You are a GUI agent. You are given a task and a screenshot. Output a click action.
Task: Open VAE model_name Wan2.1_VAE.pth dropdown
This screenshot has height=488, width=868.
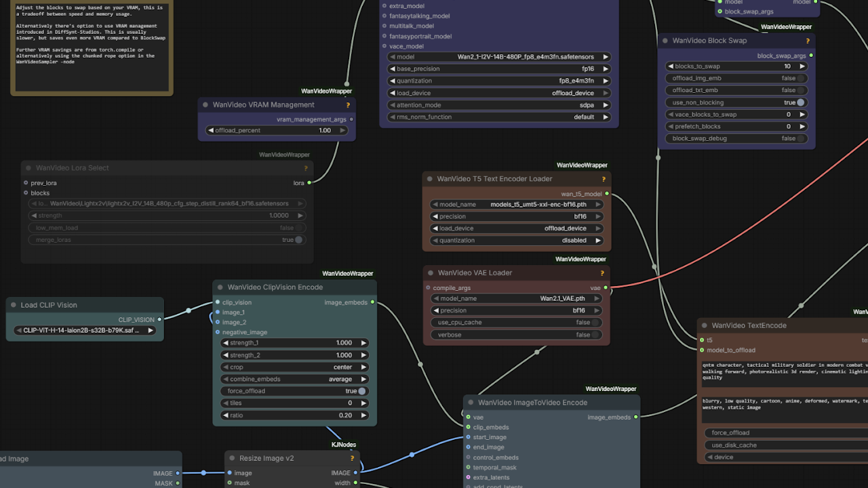click(516, 298)
